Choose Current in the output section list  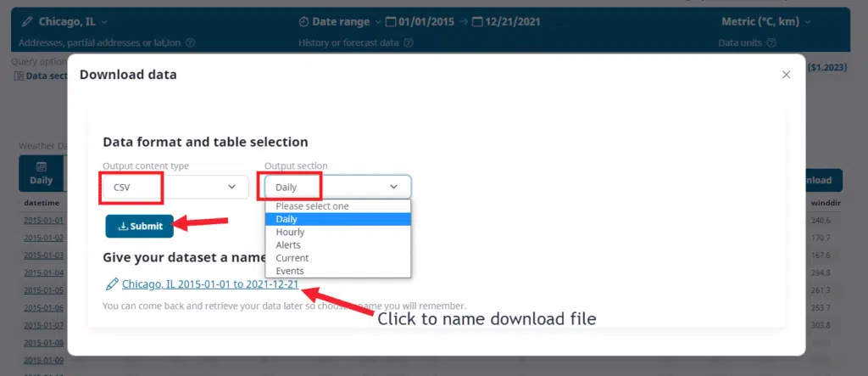[x=292, y=257]
